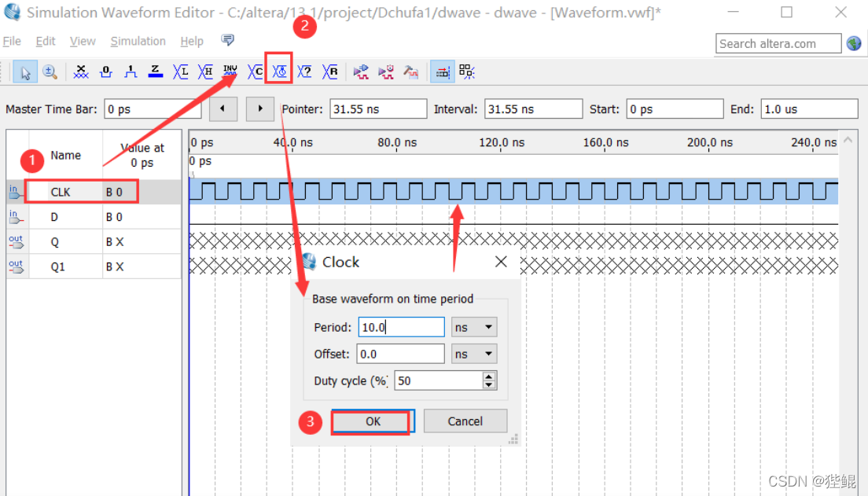Open the File menu
868x496 pixels.
click(12, 41)
